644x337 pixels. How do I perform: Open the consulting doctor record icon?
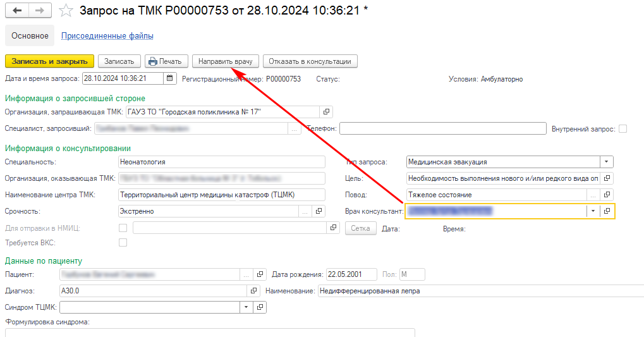(x=607, y=211)
